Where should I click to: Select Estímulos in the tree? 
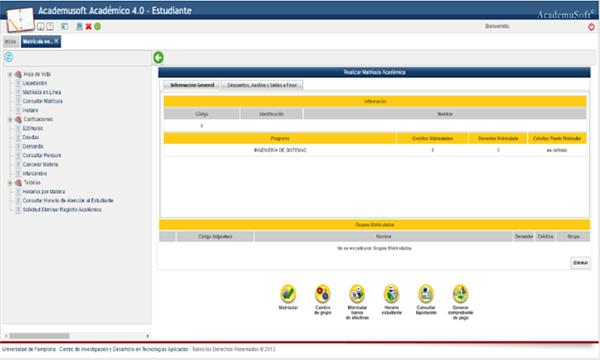point(33,128)
